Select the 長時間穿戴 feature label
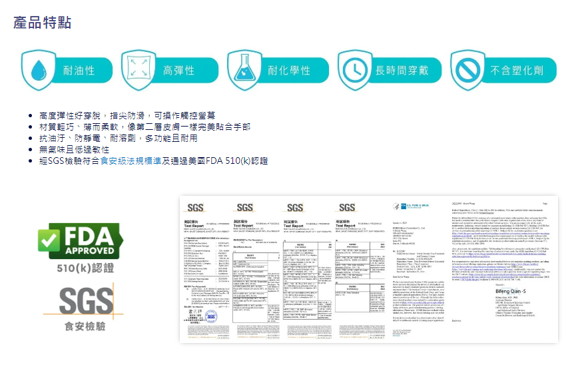588x365 pixels. point(402,70)
